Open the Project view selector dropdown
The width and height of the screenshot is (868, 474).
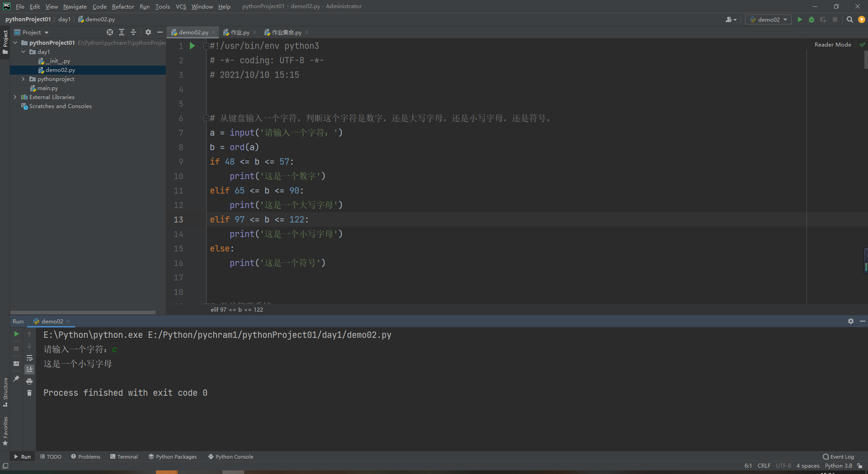point(32,32)
